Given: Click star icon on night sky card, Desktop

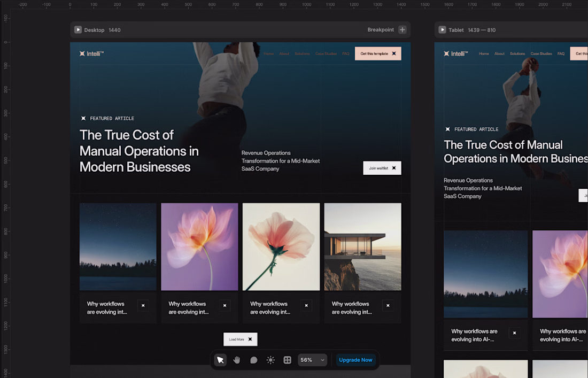Looking at the screenshot, I should 143,306.
